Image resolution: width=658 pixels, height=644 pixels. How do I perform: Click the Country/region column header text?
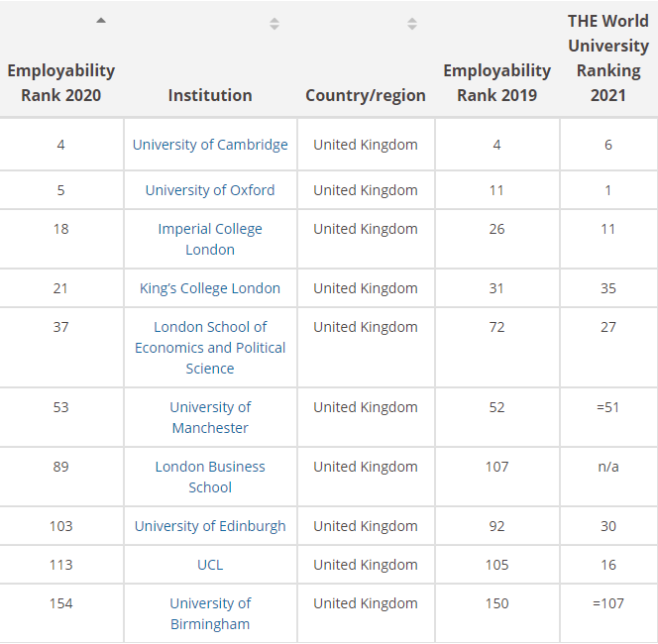point(366,95)
